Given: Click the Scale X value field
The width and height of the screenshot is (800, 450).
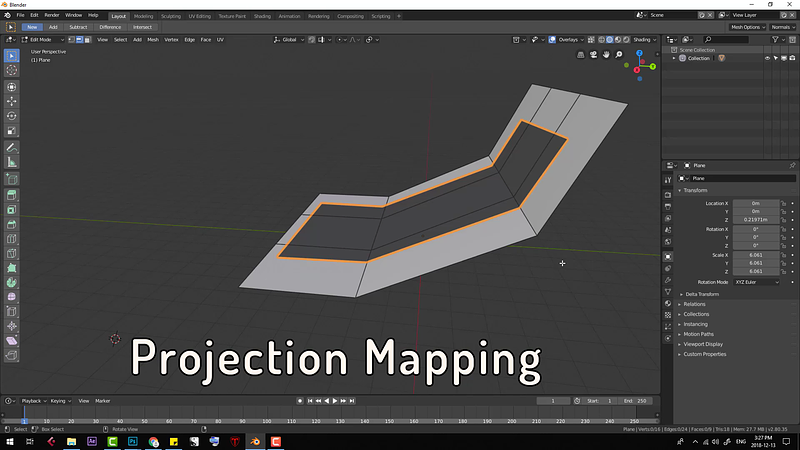Looking at the screenshot, I should (756, 255).
